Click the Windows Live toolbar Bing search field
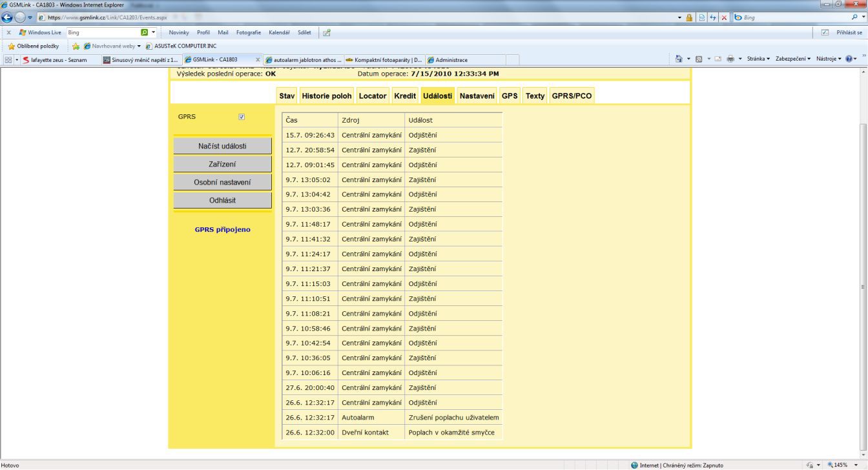 (x=102, y=32)
